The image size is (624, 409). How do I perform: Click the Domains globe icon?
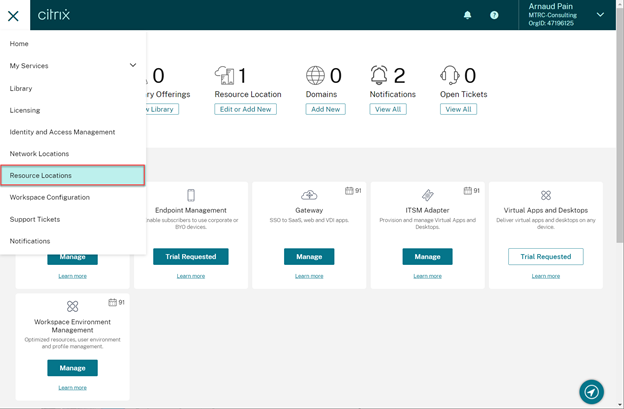click(x=316, y=76)
